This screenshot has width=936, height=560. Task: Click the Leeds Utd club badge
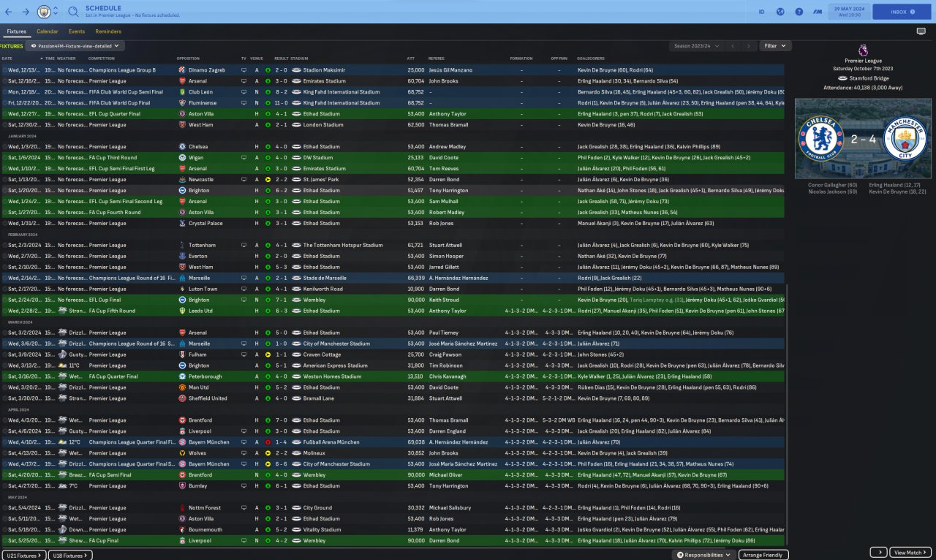point(182,311)
